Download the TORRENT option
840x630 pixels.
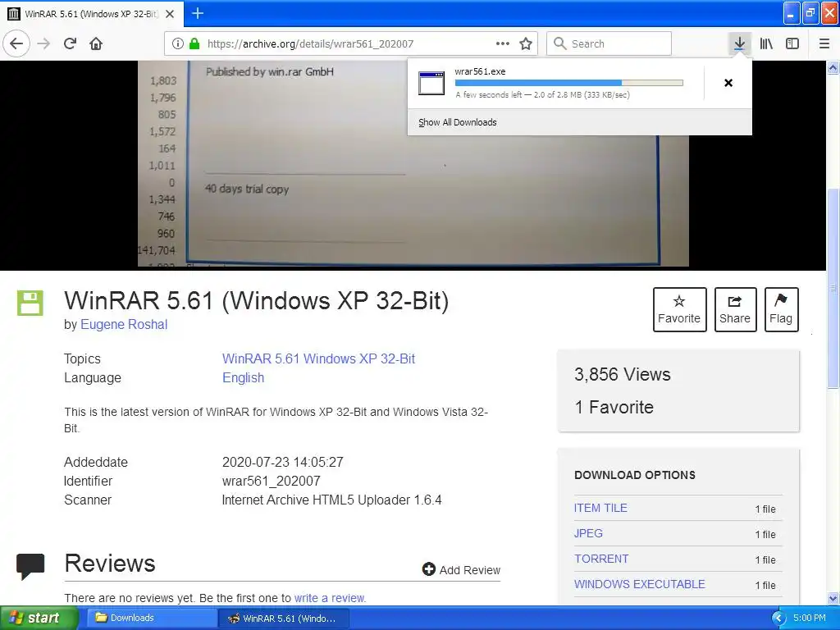pyautogui.click(x=601, y=559)
